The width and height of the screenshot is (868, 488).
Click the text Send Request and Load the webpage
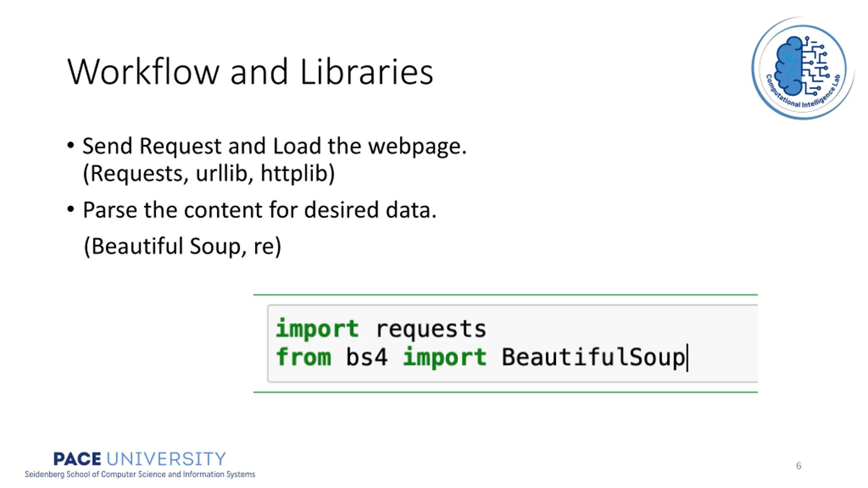click(x=275, y=146)
